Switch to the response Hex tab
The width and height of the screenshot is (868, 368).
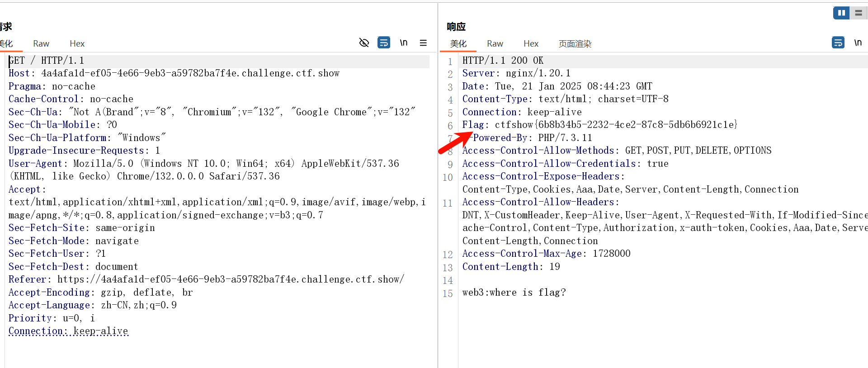[531, 44]
